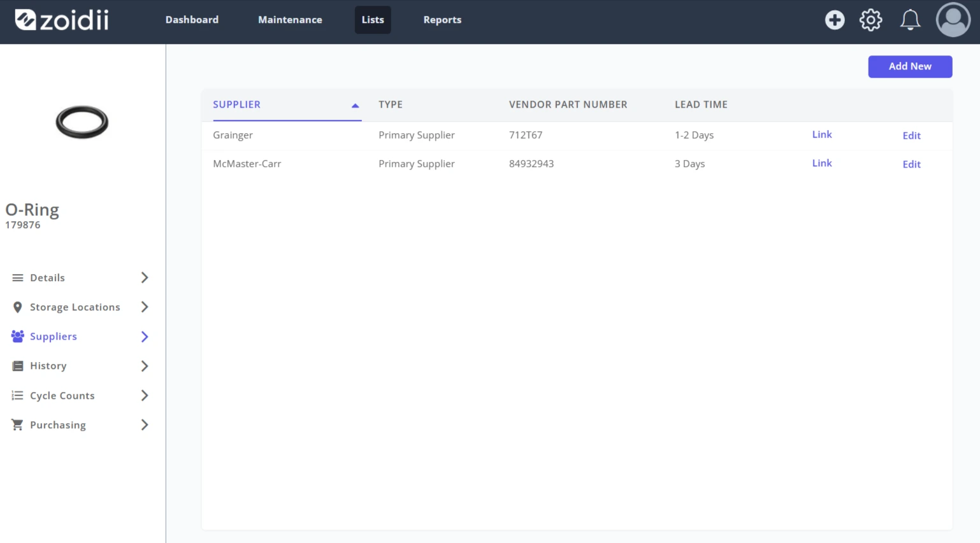Click the Add New button
Screen dimensions: 980x543
[910, 66]
